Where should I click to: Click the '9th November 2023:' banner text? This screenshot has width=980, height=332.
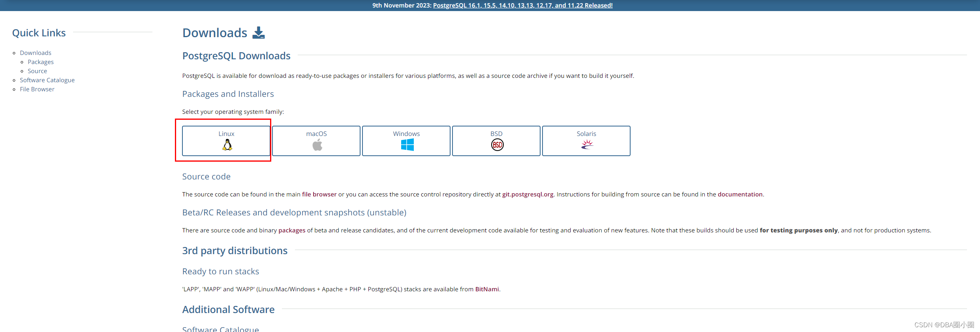[x=402, y=5]
